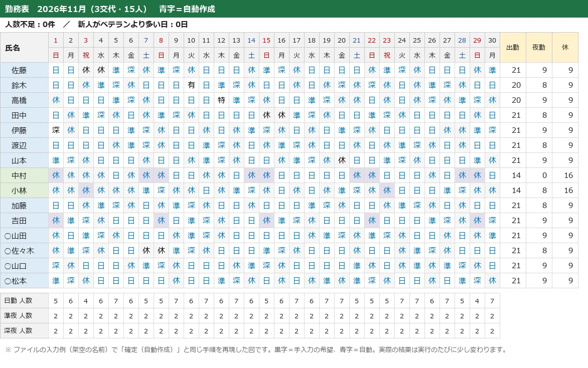
Task: Click 佐藤's black 休 cell on day 3
Action: coord(86,70)
